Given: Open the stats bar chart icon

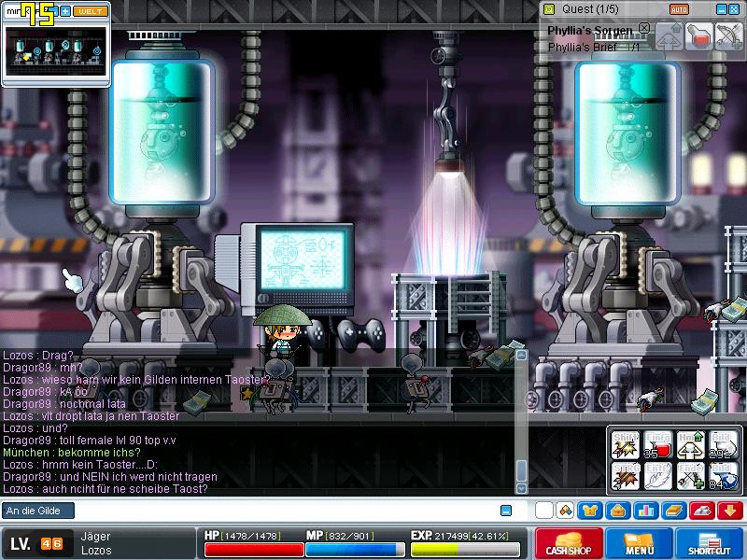Looking at the screenshot, I should point(644,511).
